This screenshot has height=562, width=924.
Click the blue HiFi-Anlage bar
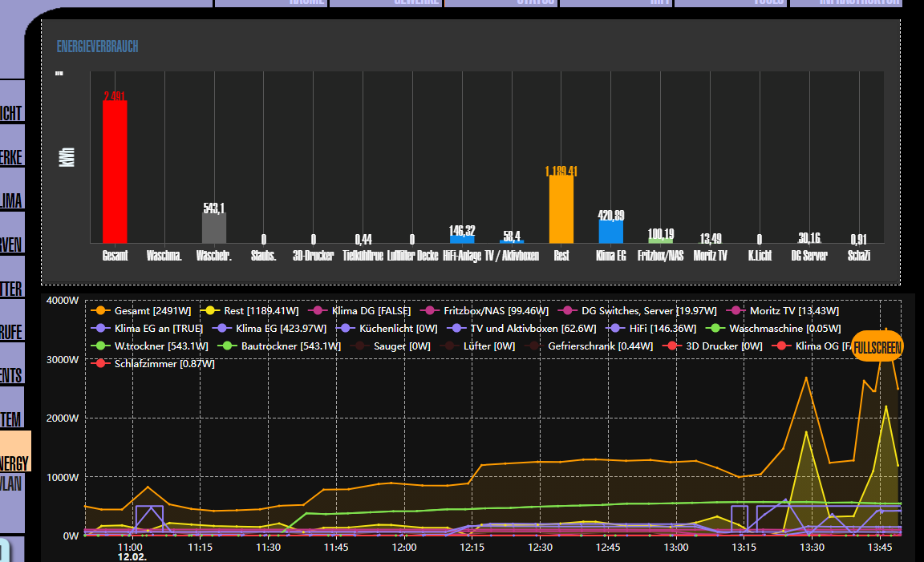coord(462,239)
